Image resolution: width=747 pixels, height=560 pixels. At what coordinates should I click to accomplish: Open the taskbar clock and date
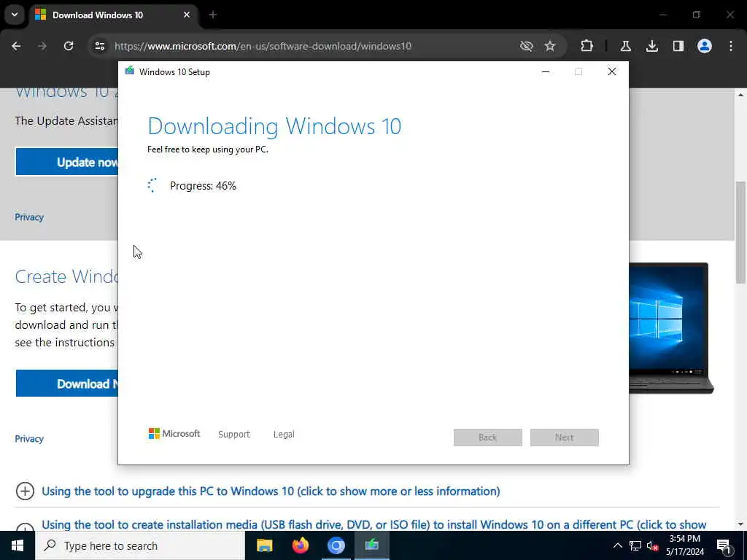685,545
